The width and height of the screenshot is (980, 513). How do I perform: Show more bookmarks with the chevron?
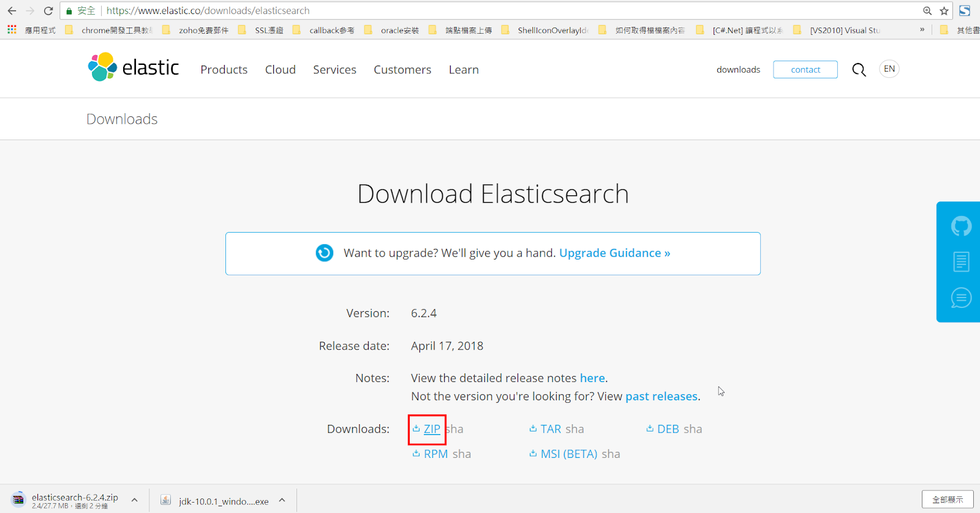[x=922, y=29]
